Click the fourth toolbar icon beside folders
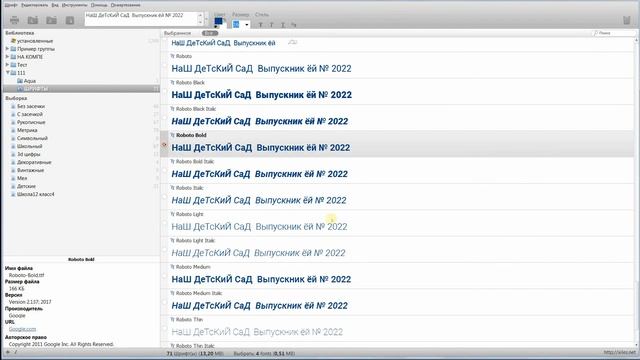Viewport: 640px width, 360px height. coord(70,20)
